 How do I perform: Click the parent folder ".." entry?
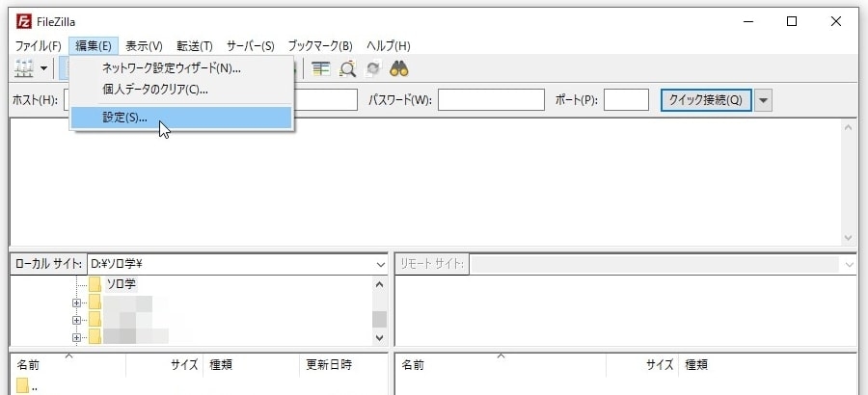tap(35, 387)
